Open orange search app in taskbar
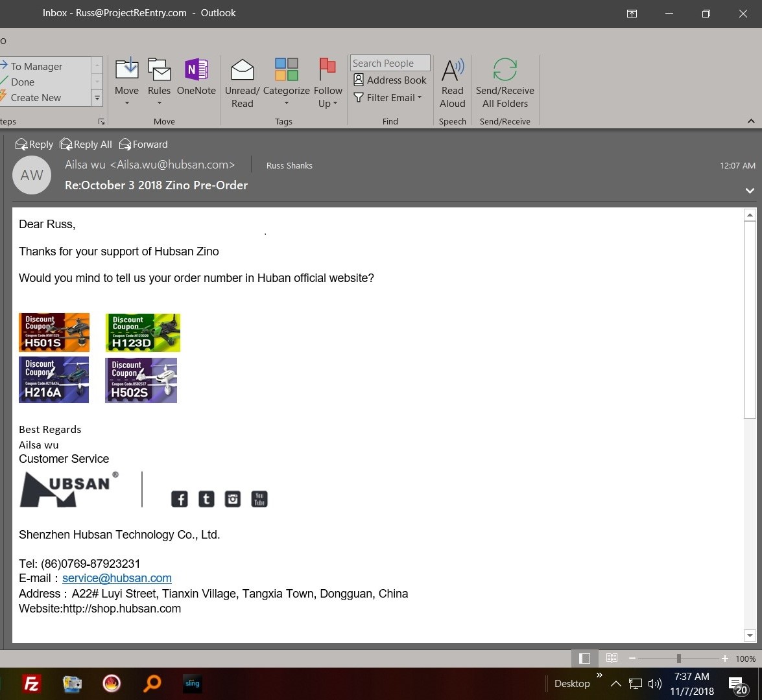 [152, 684]
